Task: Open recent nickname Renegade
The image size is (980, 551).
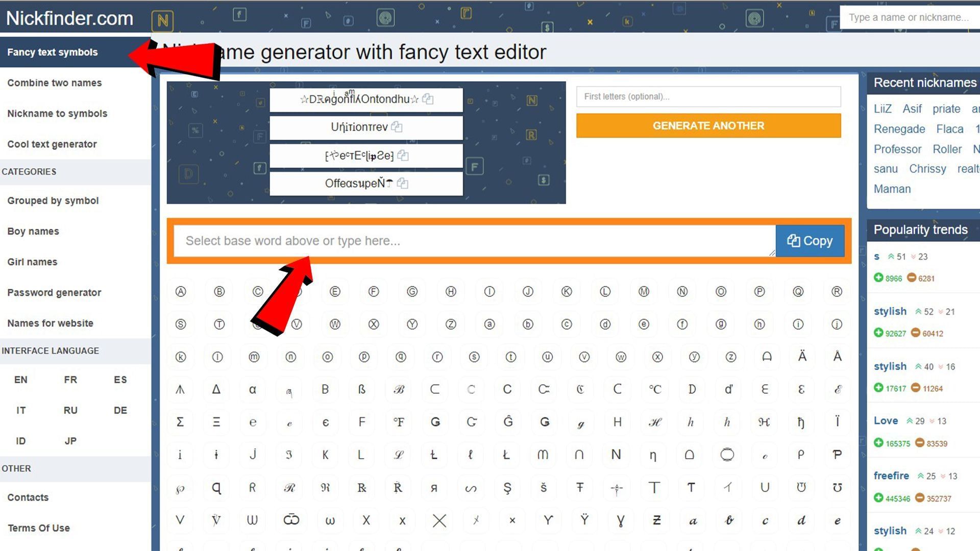Action: click(899, 129)
